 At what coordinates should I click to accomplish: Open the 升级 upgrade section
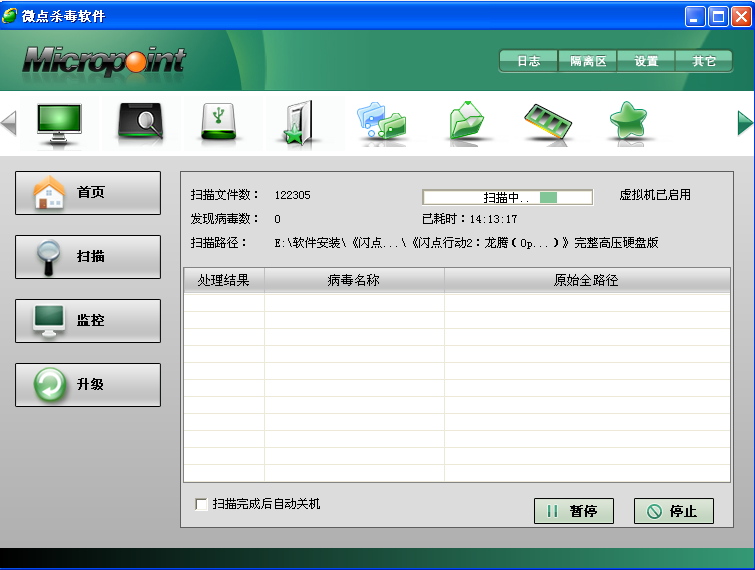88,385
